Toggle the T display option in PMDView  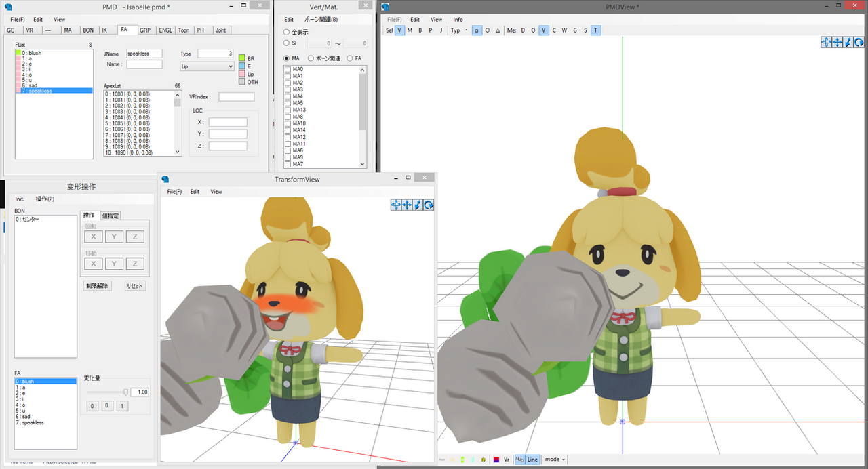pos(595,30)
